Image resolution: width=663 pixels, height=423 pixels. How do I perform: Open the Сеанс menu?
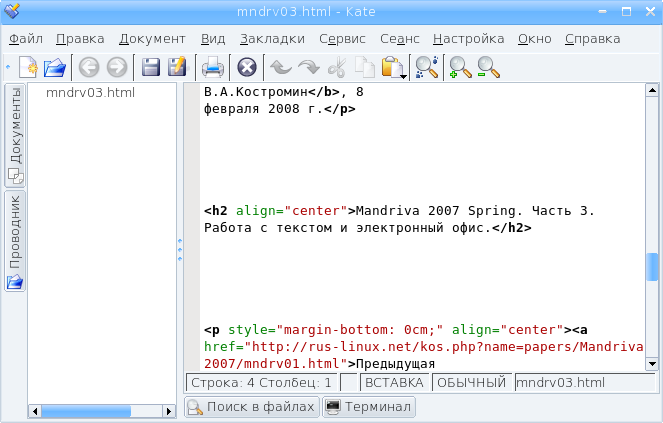click(400, 39)
